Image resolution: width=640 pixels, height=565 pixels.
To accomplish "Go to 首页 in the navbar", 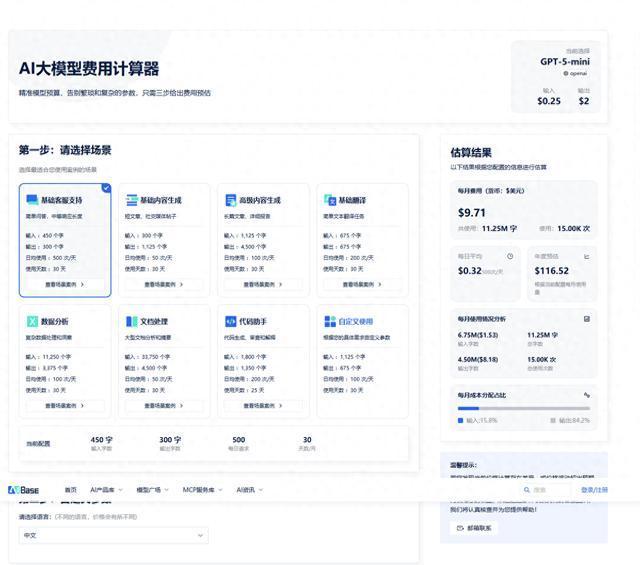I will point(71,489).
